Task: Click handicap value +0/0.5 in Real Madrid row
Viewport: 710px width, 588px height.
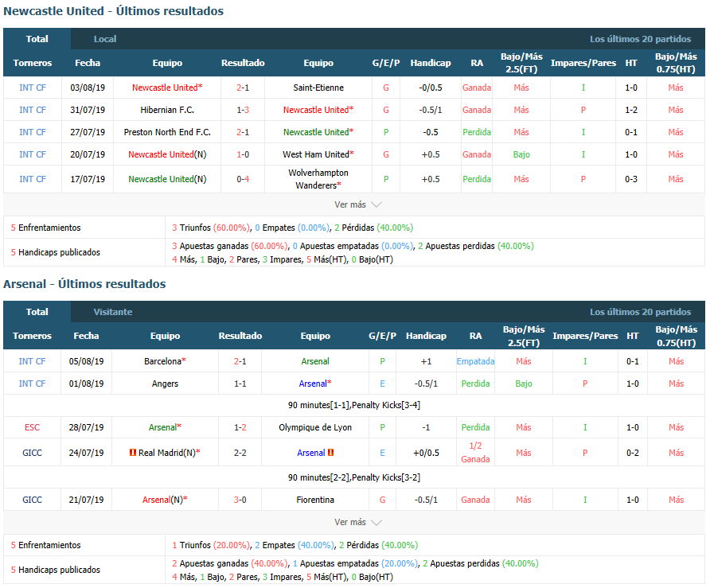Action: click(x=426, y=453)
